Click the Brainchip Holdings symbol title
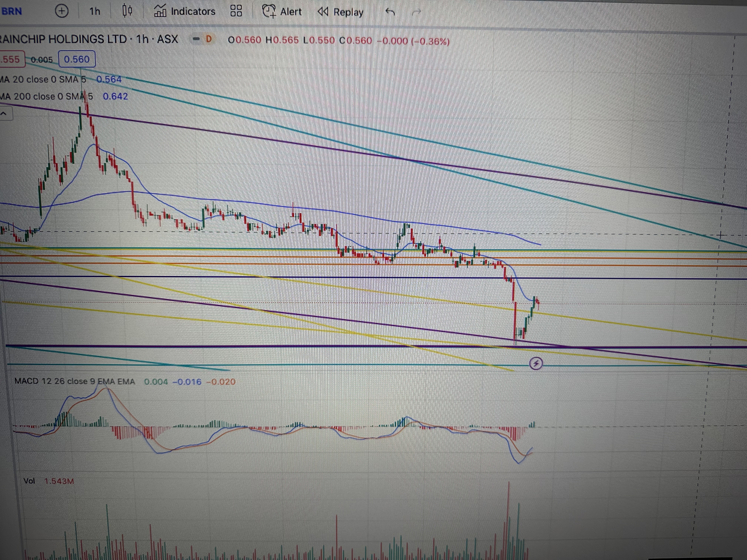This screenshot has width=747, height=560. coord(89,39)
